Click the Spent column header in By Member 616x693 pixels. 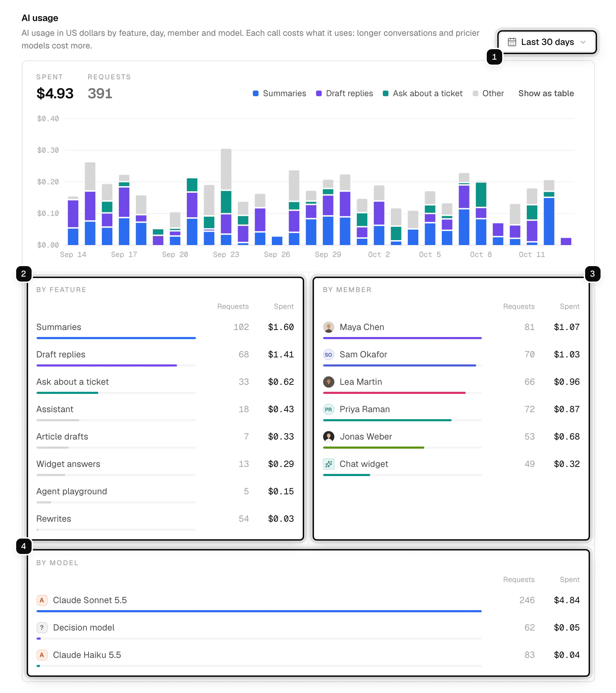click(569, 306)
